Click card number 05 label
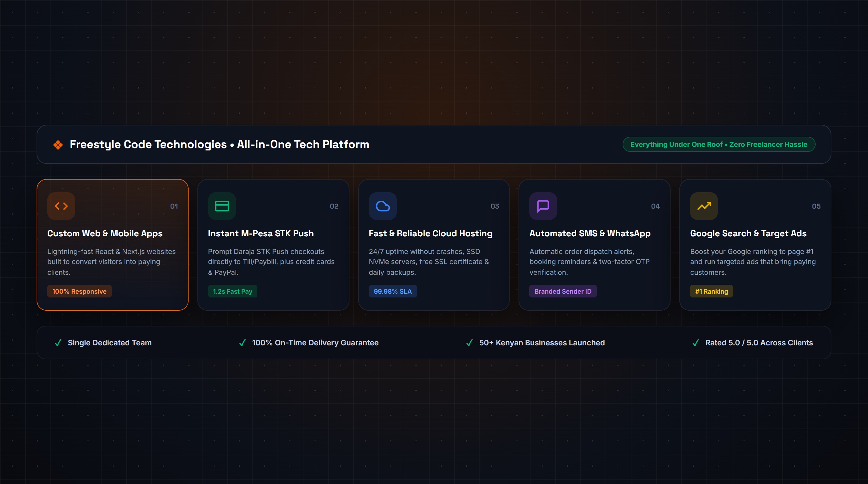 (816, 206)
